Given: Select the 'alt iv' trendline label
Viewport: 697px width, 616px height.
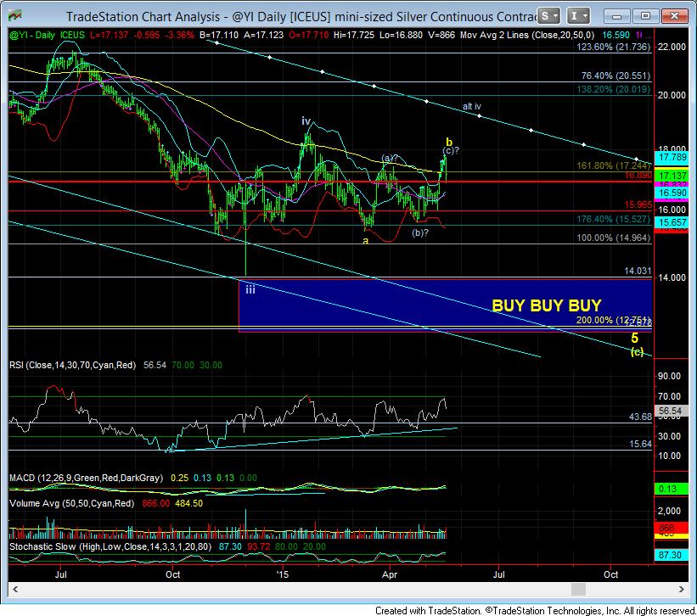Looking at the screenshot, I should (472, 106).
